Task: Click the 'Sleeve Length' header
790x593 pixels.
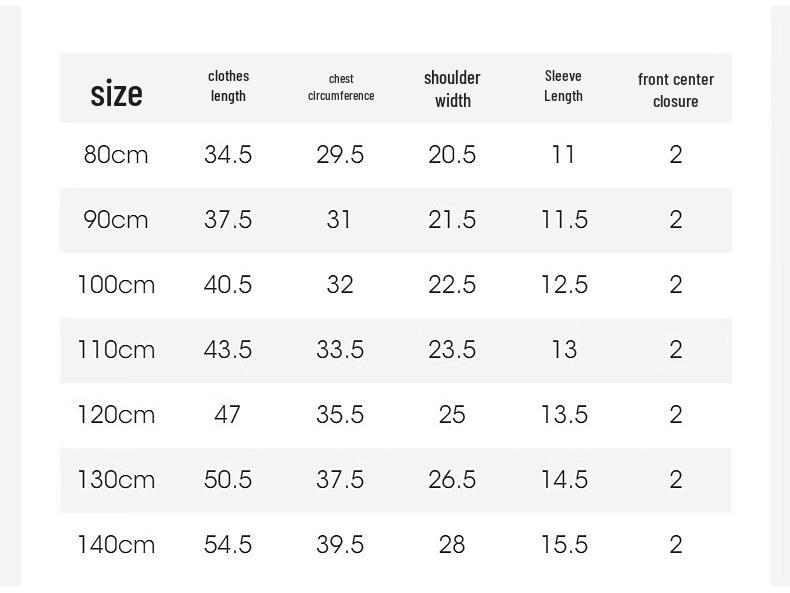Action: pyautogui.click(x=563, y=86)
